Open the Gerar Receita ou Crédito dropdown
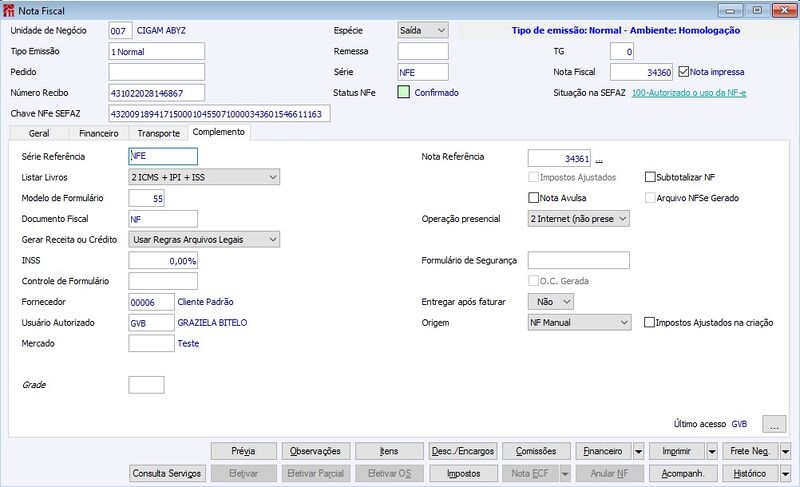This screenshot has width=800, height=487. [x=204, y=239]
